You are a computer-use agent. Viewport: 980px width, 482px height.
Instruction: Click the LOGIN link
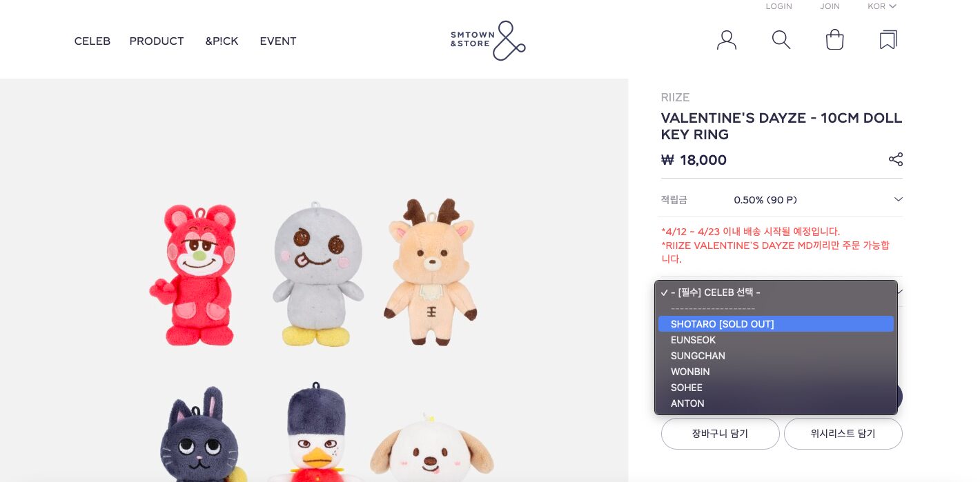pyautogui.click(x=778, y=6)
